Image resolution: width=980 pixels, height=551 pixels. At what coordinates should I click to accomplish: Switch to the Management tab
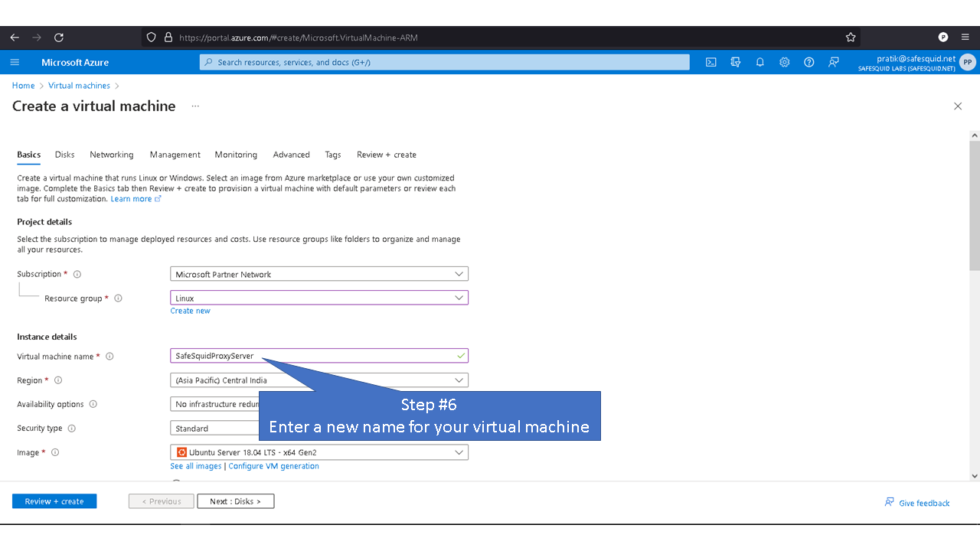point(175,155)
